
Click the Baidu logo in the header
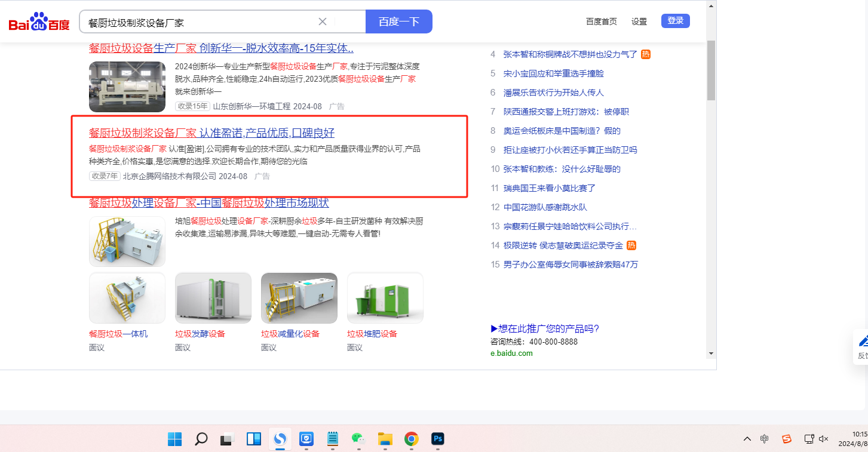click(39, 22)
